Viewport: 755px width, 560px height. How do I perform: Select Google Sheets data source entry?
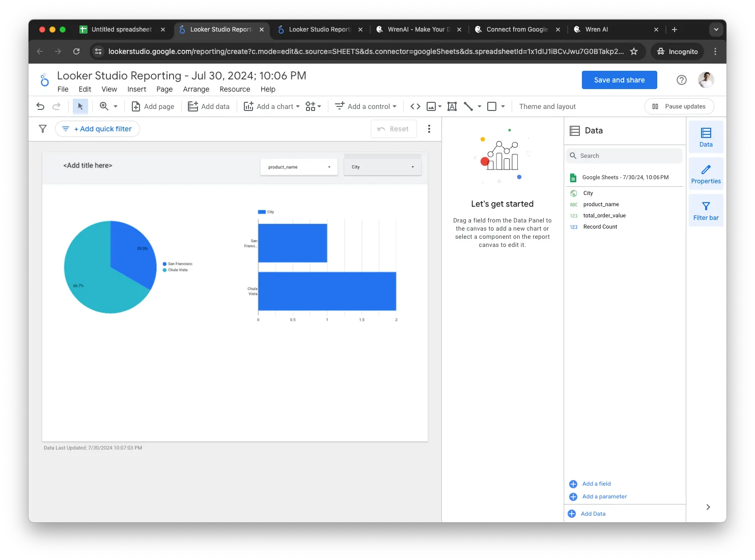click(625, 177)
